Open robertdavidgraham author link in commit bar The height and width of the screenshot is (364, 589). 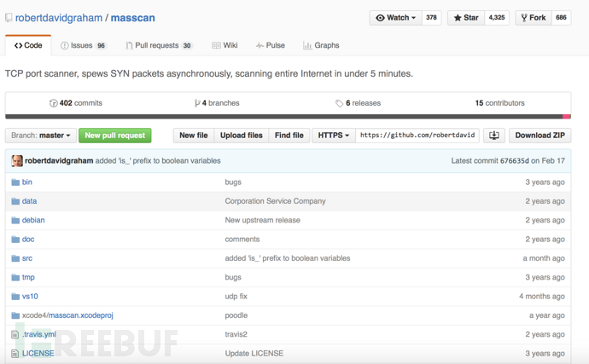(x=59, y=161)
